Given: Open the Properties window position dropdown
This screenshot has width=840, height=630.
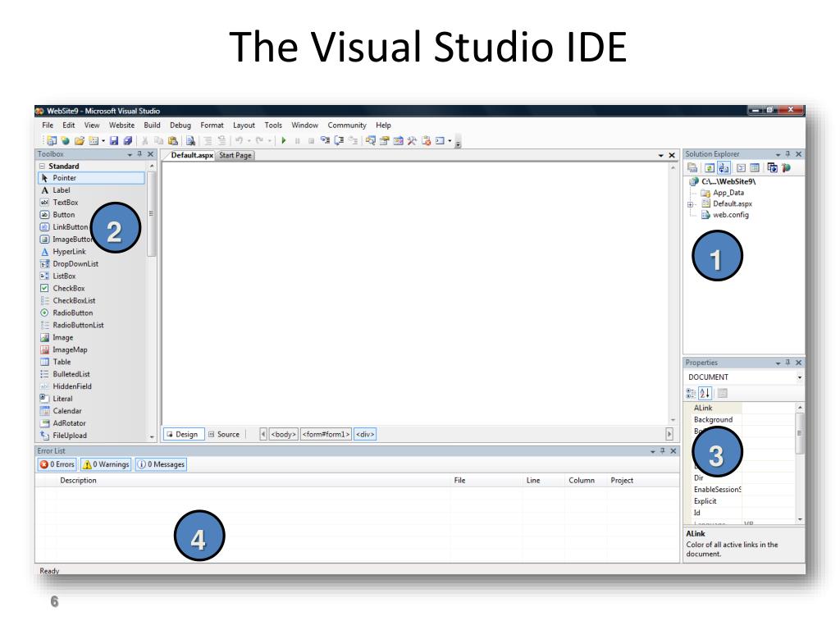Looking at the screenshot, I should point(778,363).
